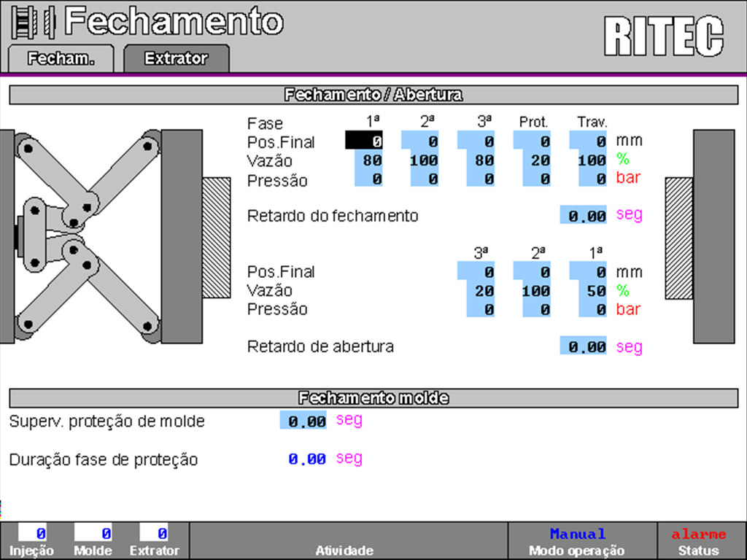This screenshot has height=560, width=747.
Task: Select the Fecham. tab
Action: (x=60, y=58)
